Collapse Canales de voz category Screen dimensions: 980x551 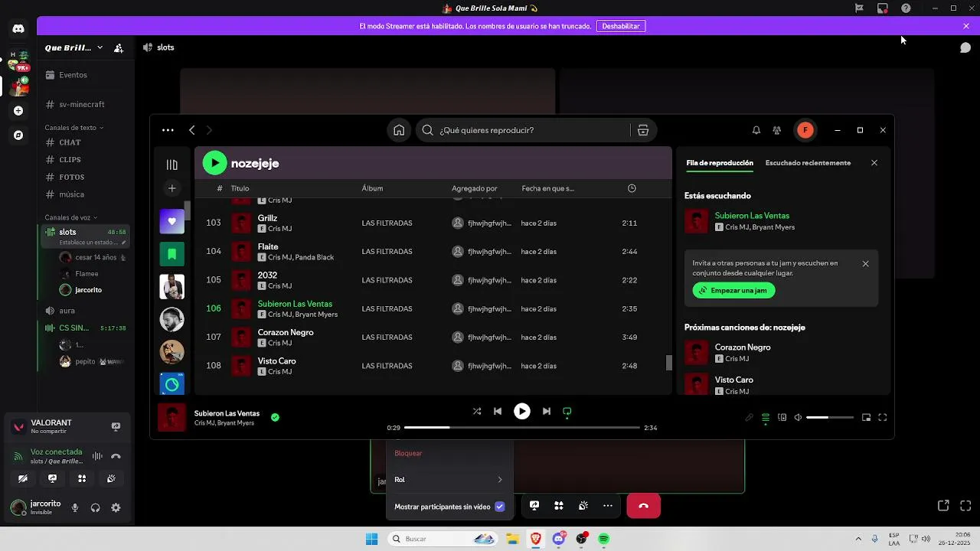tap(70, 217)
